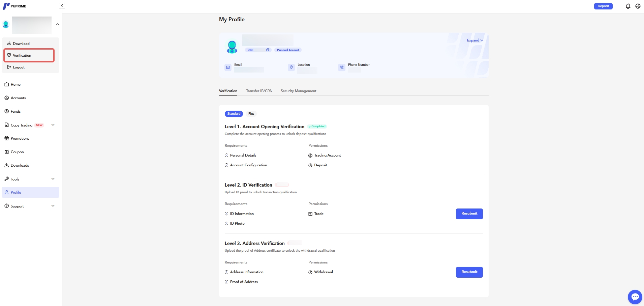Viewport: 644px width, 306px height.
Task: Resubmit the Level 2 ID Verification
Action: [x=469, y=214]
